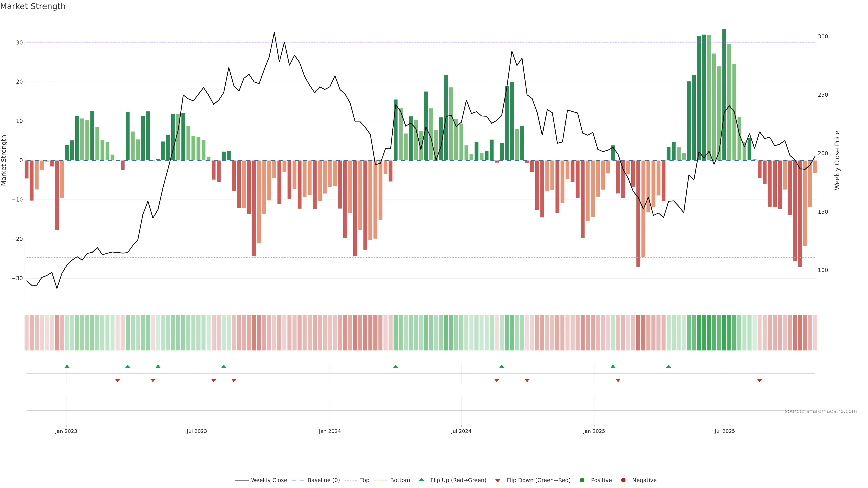Click the Flip Down red triangle legend icon

[498, 481]
